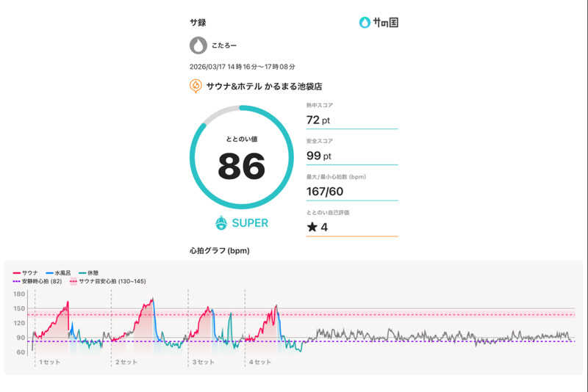Click the サの国 brand name text
The height and width of the screenshot is (392, 588).
[x=385, y=23]
